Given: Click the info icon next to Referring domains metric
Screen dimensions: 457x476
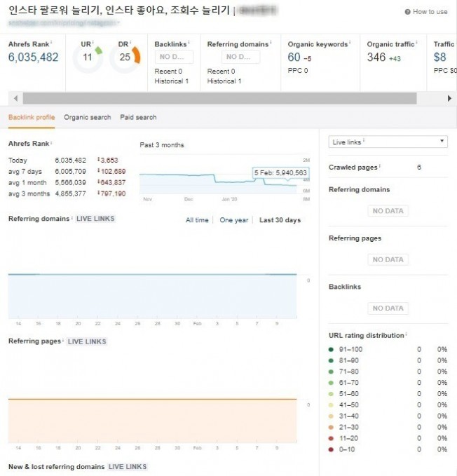Looking at the screenshot, I should (271, 42).
